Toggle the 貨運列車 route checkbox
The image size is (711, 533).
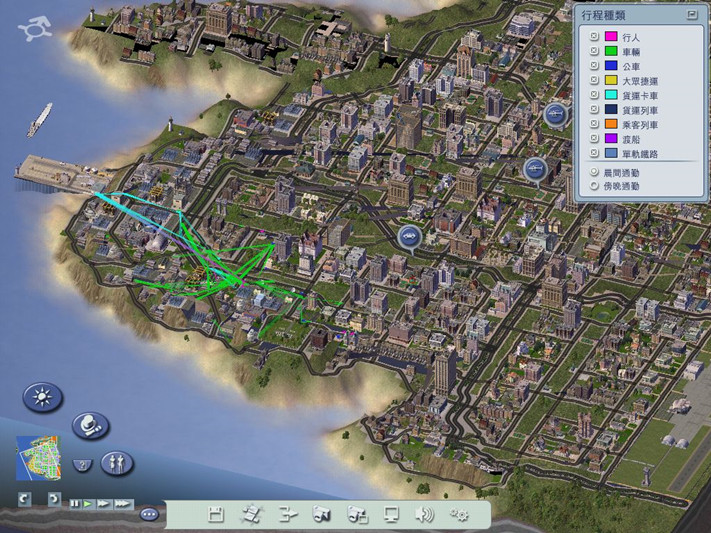pyautogui.click(x=594, y=109)
